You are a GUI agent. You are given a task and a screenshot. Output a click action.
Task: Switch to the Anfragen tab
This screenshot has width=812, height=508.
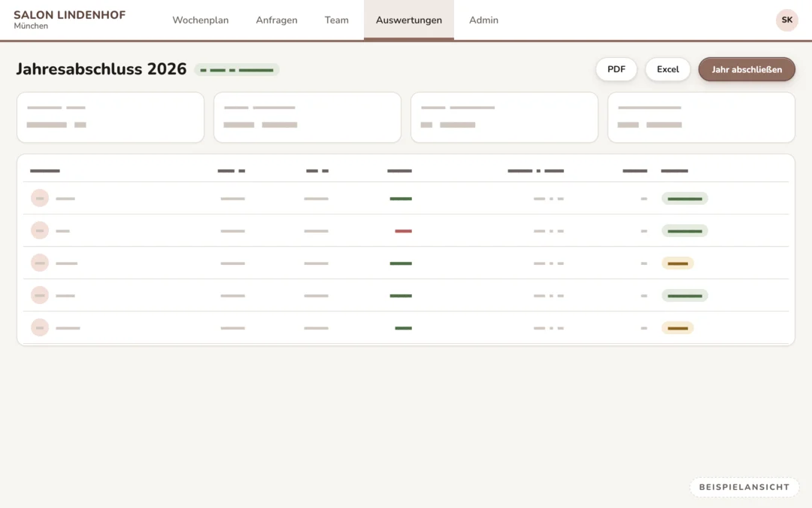[277, 20]
